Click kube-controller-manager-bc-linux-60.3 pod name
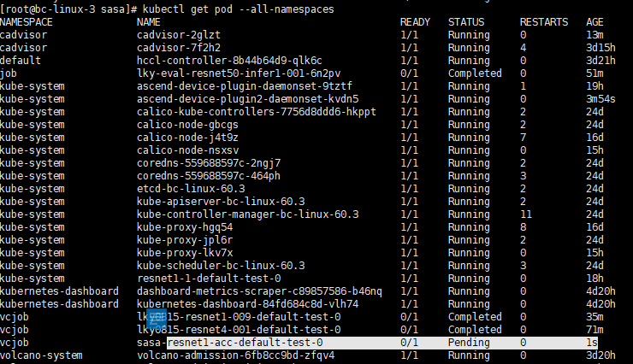 (247, 214)
